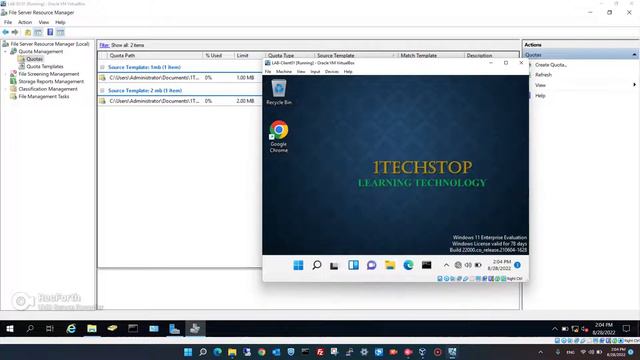Select the Google Chrome desktop shortcut

tap(278, 137)
